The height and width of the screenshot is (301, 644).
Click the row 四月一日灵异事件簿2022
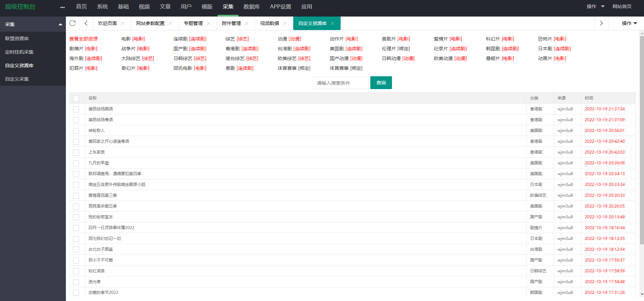click(352, 228)
